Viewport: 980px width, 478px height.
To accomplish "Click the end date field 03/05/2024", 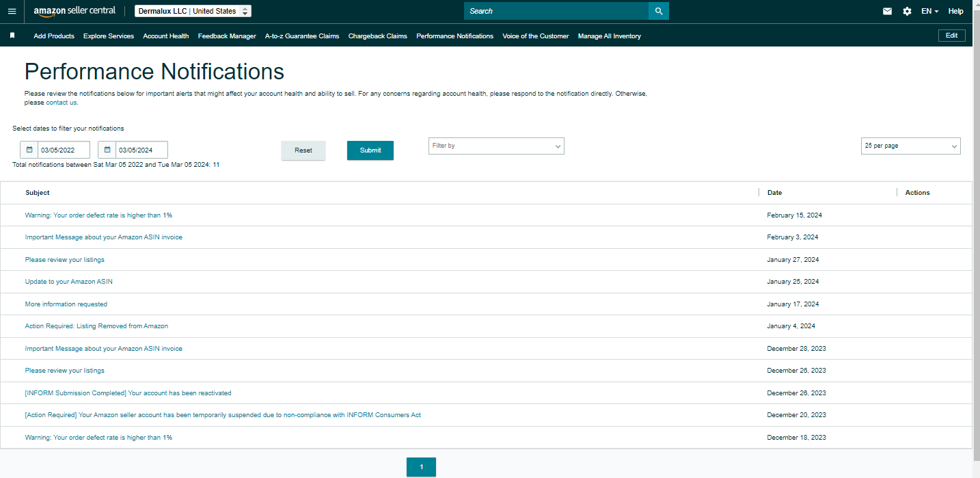I will [x=141, y=150].
